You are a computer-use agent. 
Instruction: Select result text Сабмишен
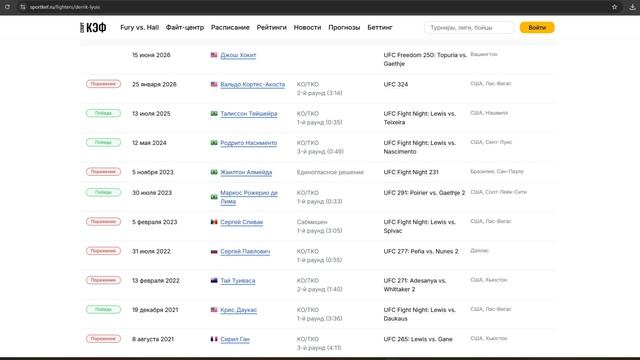coord(312,222)
